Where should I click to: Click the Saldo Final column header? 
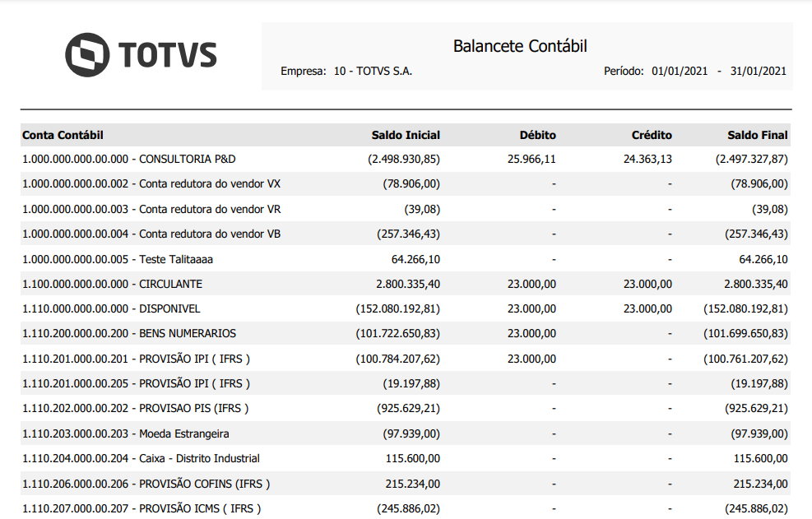point(758,135)
